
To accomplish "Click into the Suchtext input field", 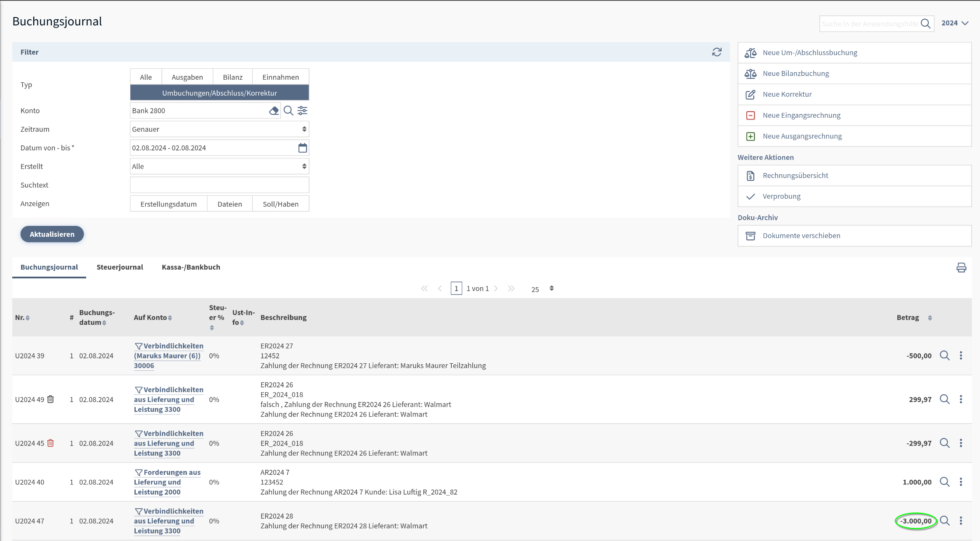I will click(219, 185).
